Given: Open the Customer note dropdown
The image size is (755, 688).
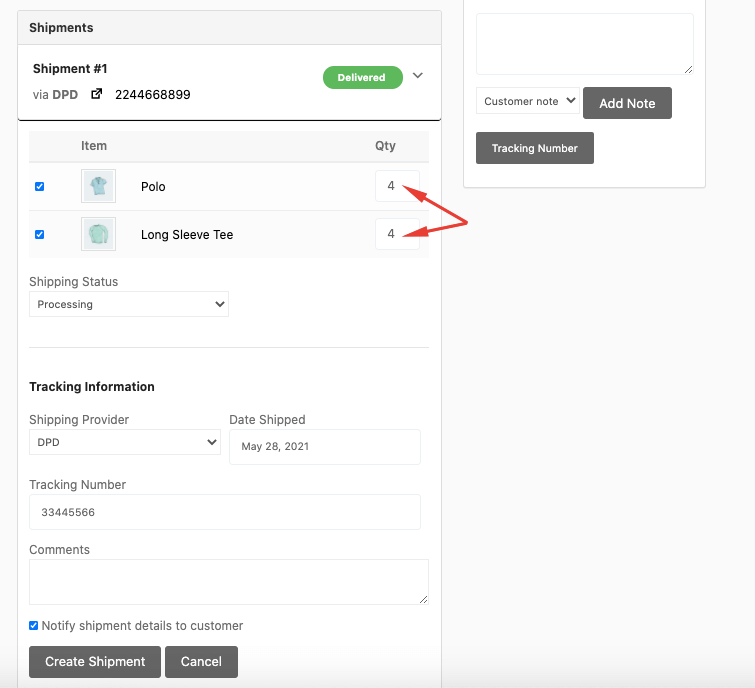Looking at the screenshot, I should tap(528, 101).
